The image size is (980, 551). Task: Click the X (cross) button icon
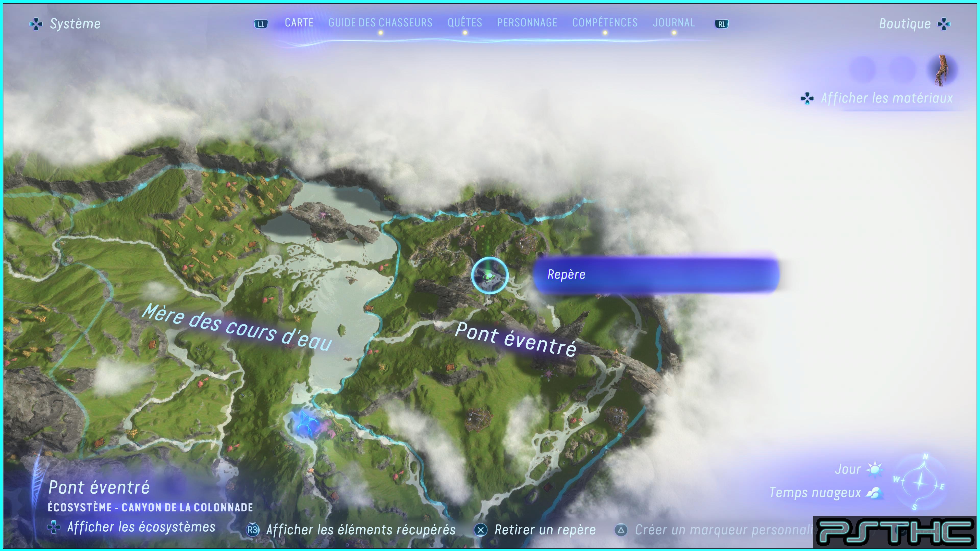[481, 530]
